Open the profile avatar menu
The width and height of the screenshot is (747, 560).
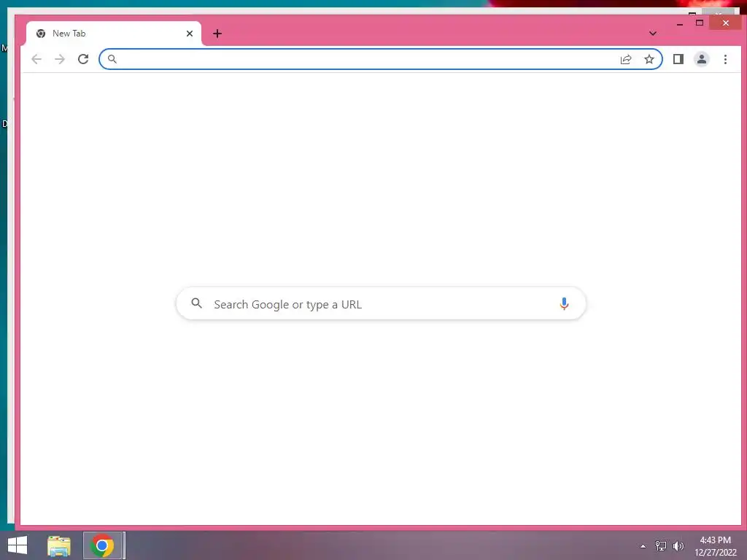pyautogui.click(x=702, y=59)
